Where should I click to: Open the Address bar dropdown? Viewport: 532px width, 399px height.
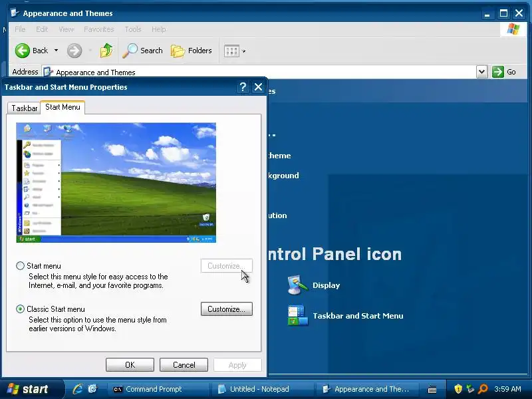point(481,72)
